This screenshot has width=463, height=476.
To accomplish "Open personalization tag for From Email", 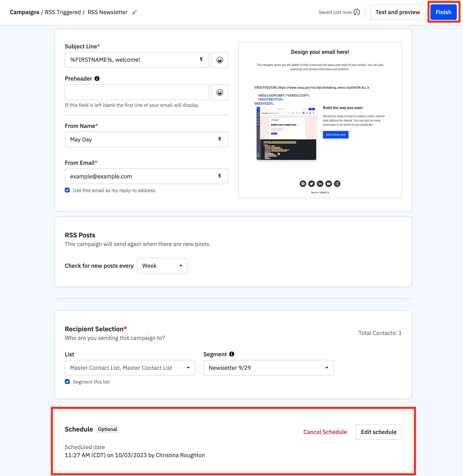I will coord(220,176).
